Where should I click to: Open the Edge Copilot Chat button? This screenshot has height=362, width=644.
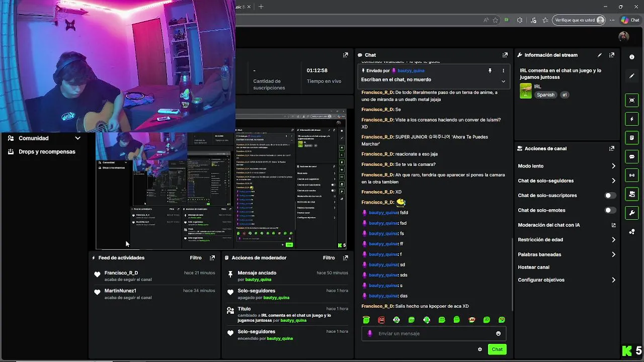630,20
